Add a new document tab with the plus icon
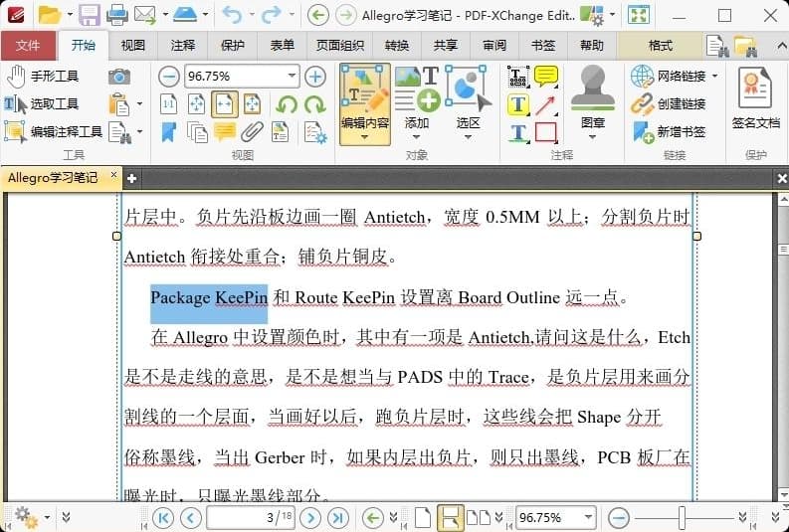Image resolution: width=789 pixels, height=532 pixels. point(132,179)
